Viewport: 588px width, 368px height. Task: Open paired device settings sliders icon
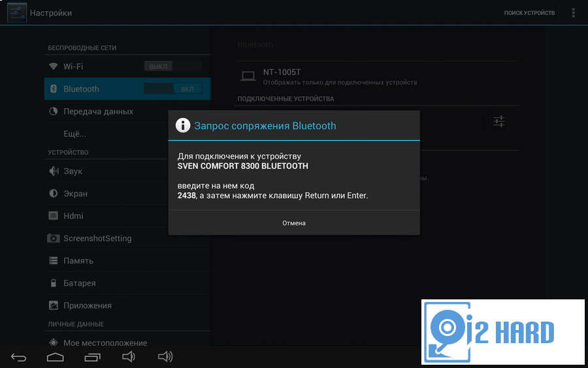[498, 122]
